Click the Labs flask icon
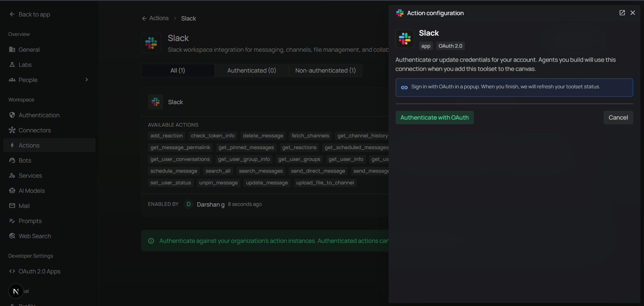644x306 pixels. (12, 64)
